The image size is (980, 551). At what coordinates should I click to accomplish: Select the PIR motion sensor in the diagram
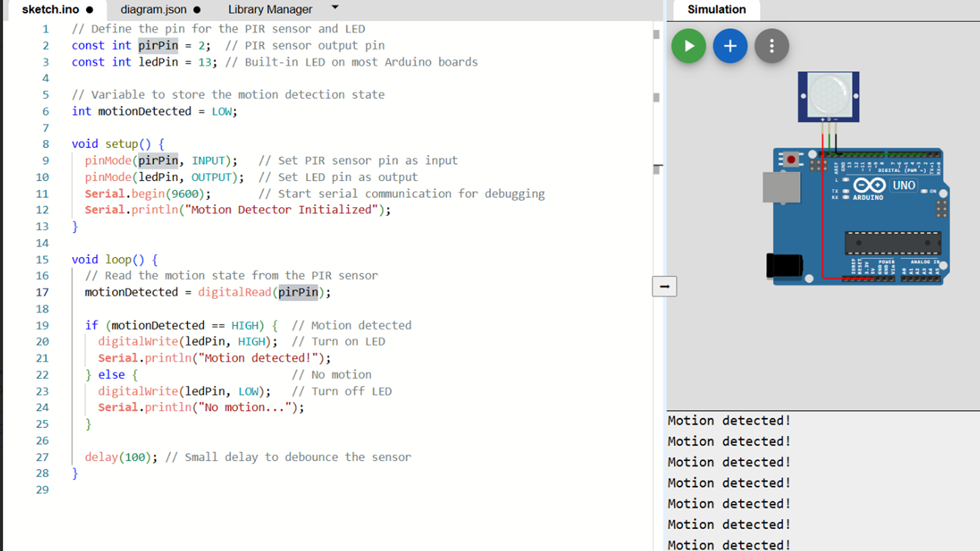(828, 96)
